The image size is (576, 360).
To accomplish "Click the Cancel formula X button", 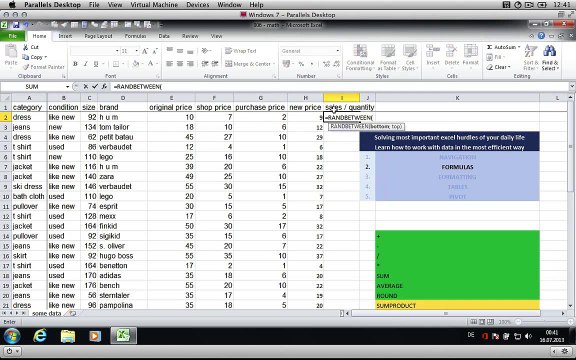I will (85, 87).
